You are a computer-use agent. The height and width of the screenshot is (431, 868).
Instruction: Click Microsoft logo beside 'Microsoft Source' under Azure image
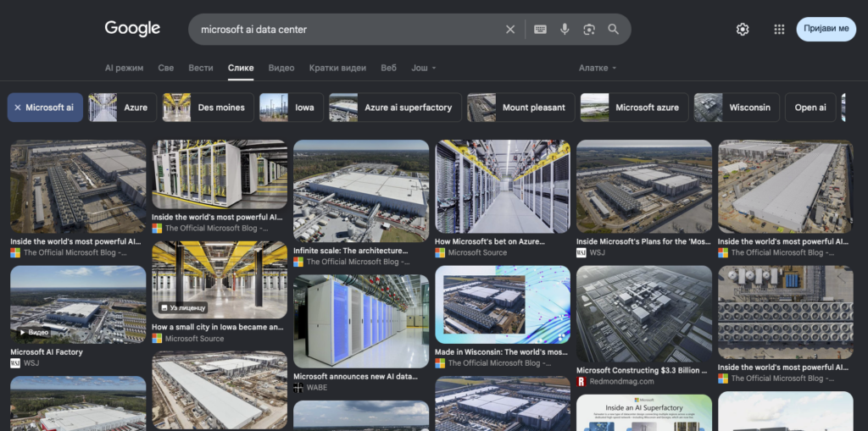coord(440,252)
